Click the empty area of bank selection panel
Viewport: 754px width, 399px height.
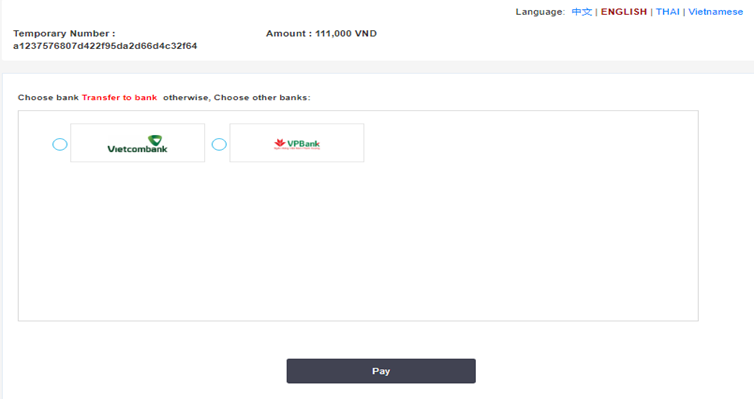tap(358, 240)
